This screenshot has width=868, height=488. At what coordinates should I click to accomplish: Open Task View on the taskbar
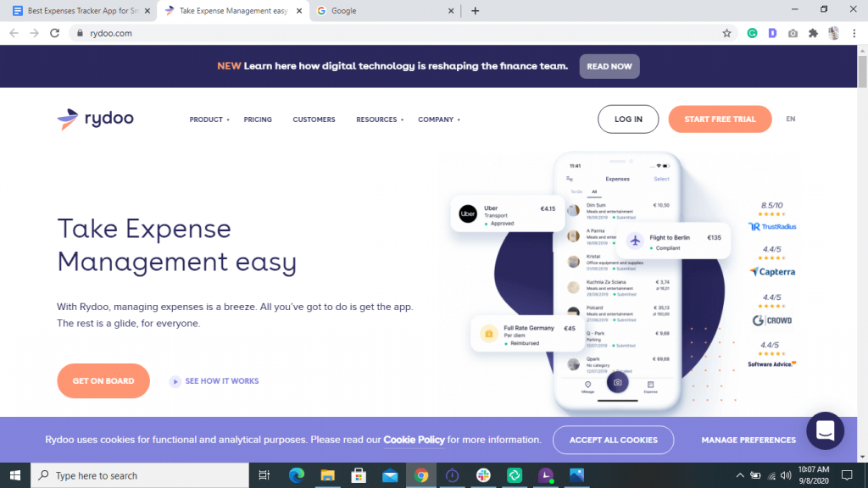coord(264,475)
